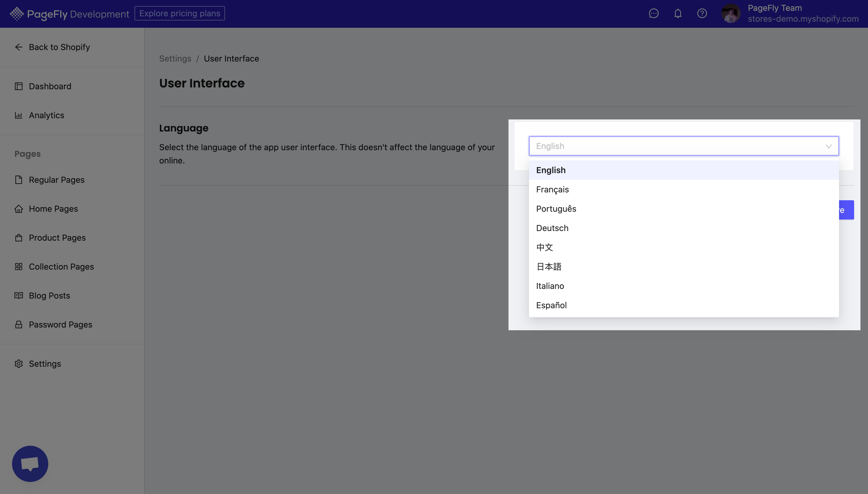The width and height of the screenshot is (868, 494).
Task: Click the language select input showing English
Action: (x=684, y=146)
